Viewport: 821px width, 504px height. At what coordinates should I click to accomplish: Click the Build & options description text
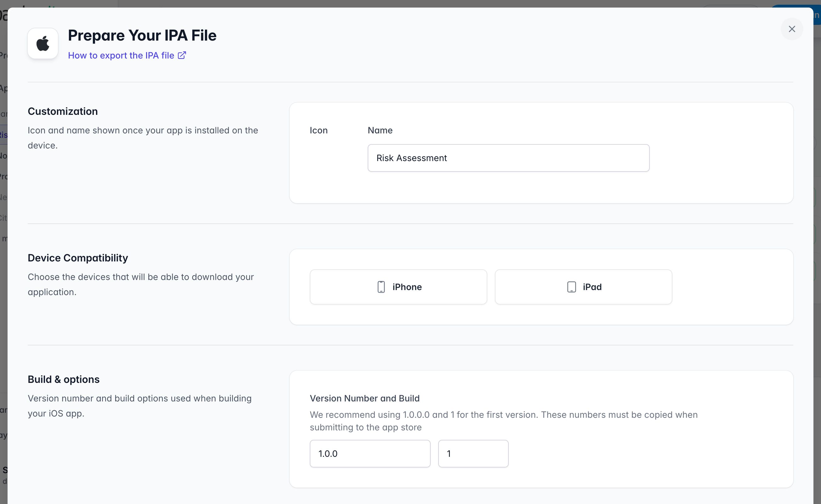[139, 406]
